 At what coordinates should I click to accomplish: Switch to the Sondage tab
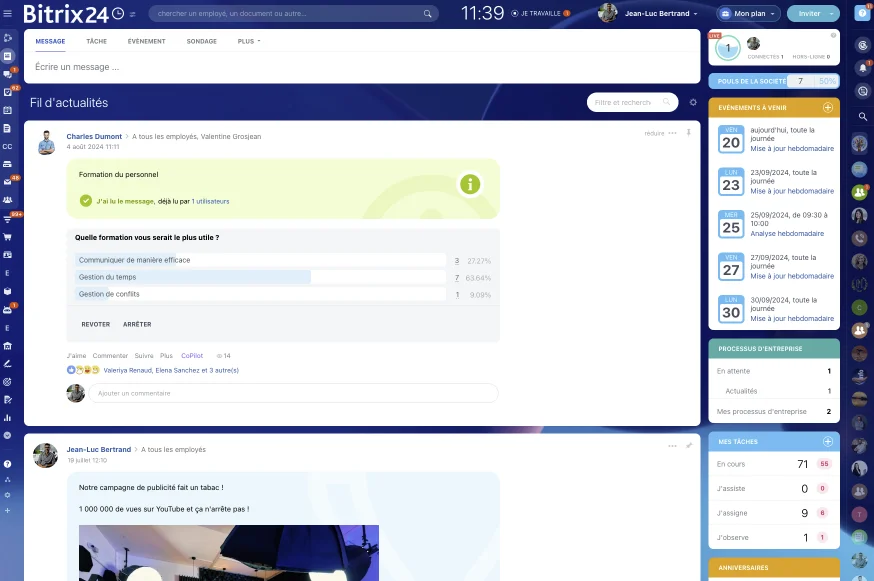tap(201, 42)
